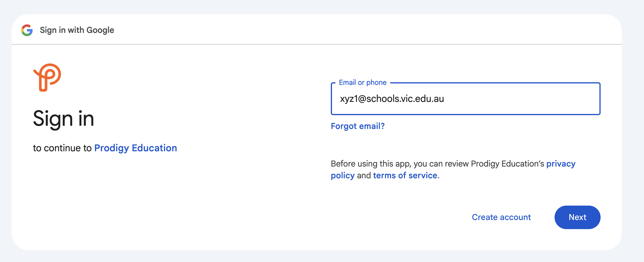Click the 'Sign in with Google' header text
The image size is (644, 262).
(77, 30)
